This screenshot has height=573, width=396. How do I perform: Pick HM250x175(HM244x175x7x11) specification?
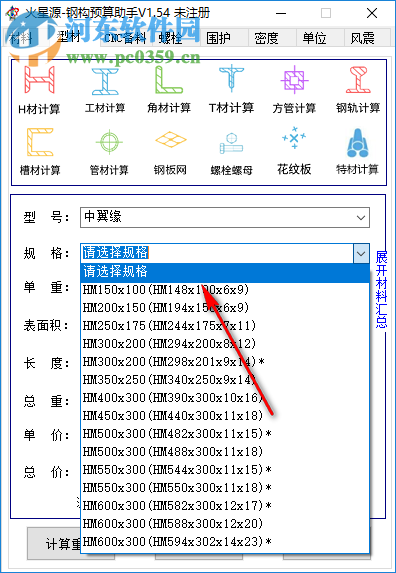pyautogui.click(x=225, y=326)
